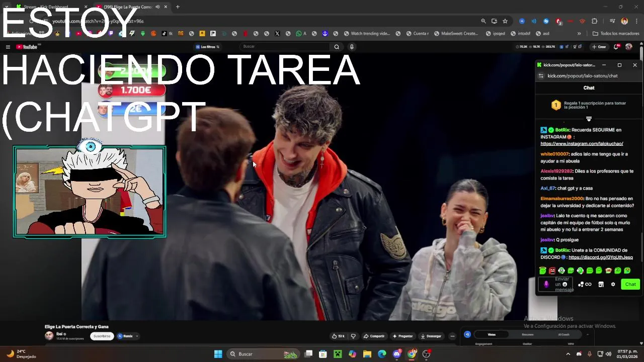Screen dimensions: 644x362
Task: Start voice search with the microphone
Action: (352, 47)
